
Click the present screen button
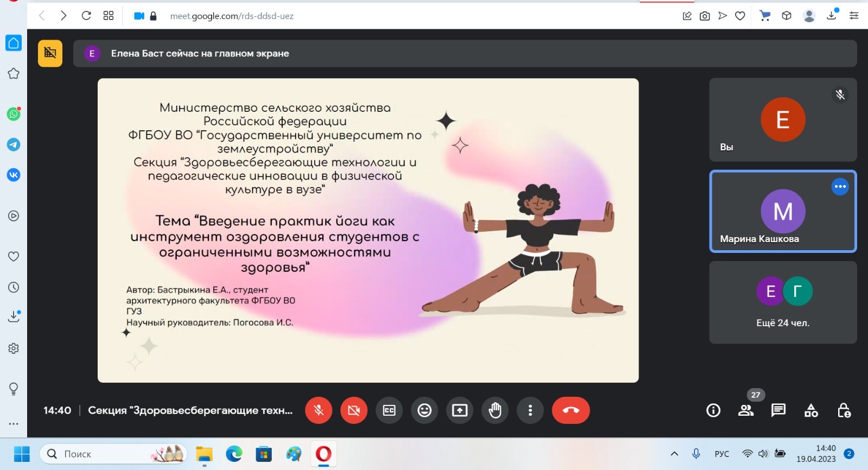click(459, 410)
